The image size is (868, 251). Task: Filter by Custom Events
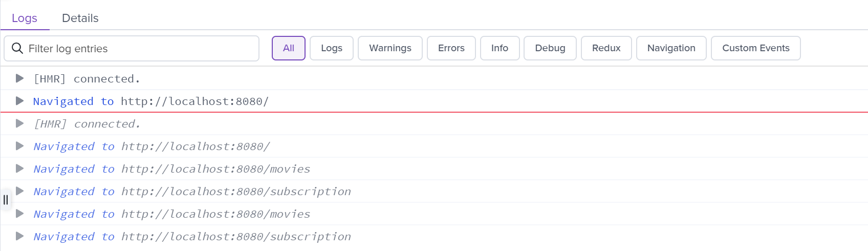tap(756, 48)
